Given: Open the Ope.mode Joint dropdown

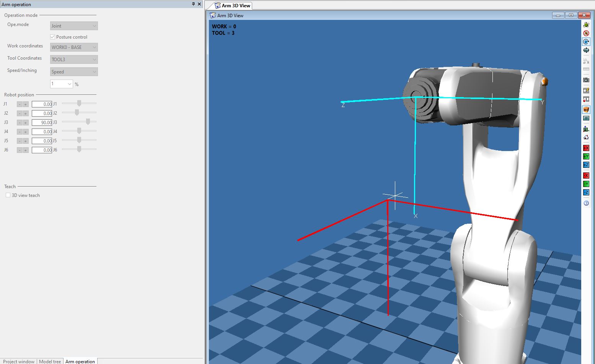Looking at the screenshot, I should (x=74, y=26).
